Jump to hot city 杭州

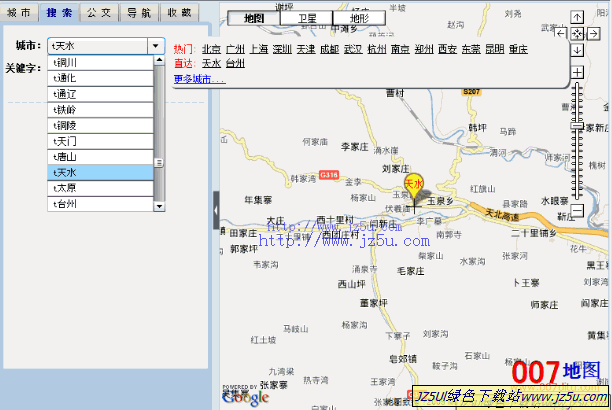click(x=377, y=49)
